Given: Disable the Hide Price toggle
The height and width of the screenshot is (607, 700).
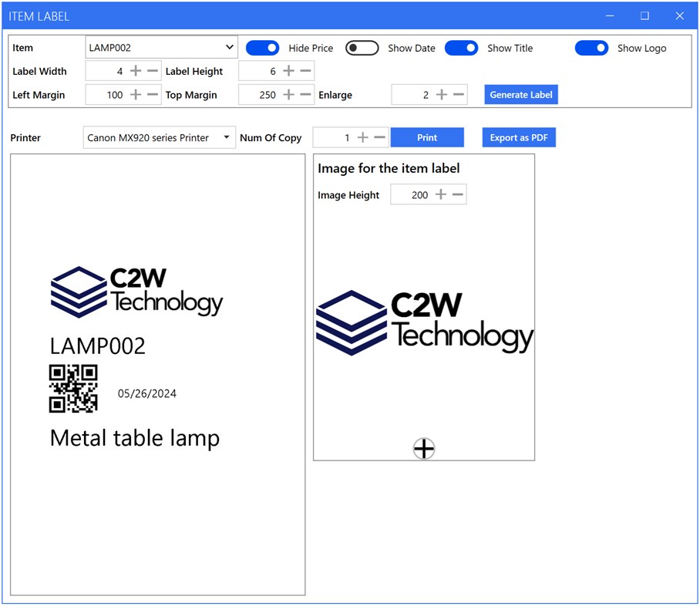Looking at the screenshot, I should (262, 48).
